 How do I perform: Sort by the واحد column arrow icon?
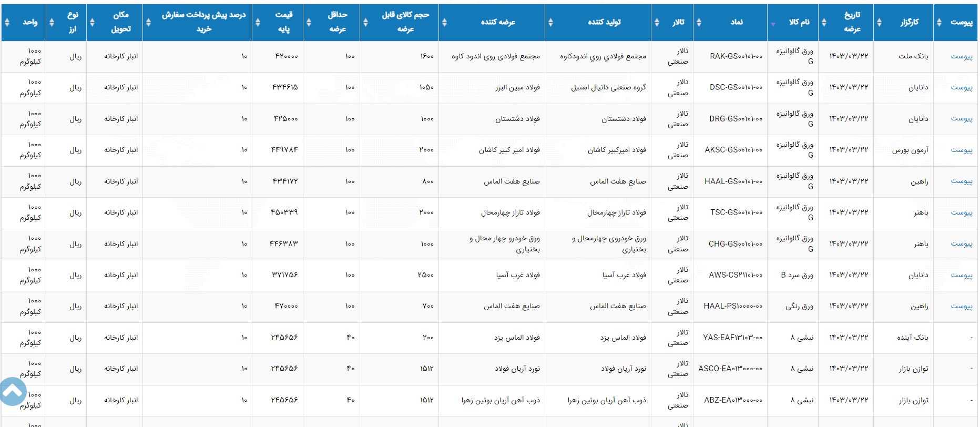click(7, 22)
